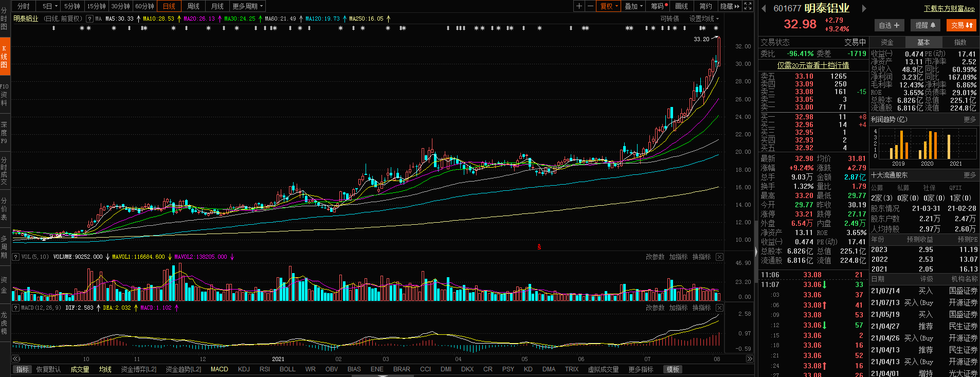980x377 pixels.
Task: Open the 设置均线 dropdown
Action: pyautogui.click(x=704, y=19)
